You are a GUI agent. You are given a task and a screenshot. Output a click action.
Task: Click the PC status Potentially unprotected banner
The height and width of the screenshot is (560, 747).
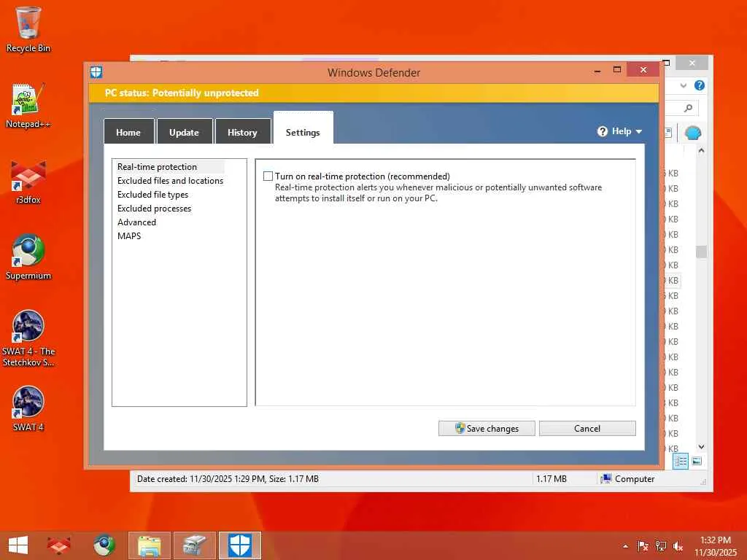[x=374, y=93]
